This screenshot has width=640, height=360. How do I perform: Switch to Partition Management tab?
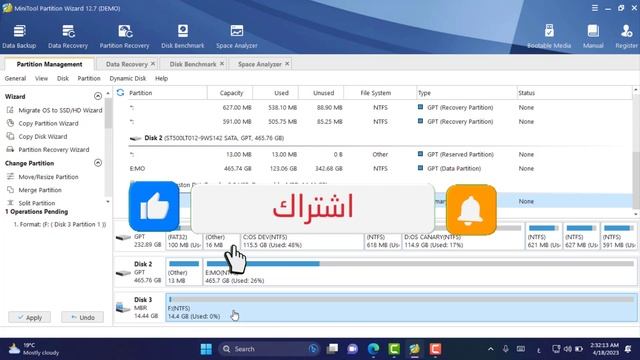pos(49,64)
